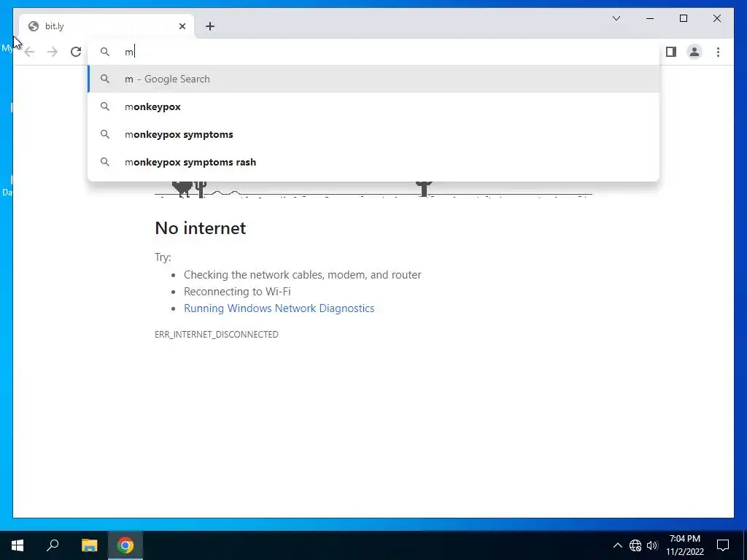Select the 'm - Google Search' suggestion
747x560 pixels.
(x=374, y=79)
